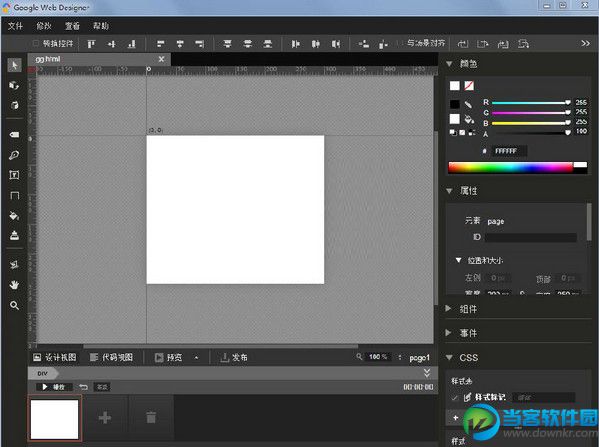Select the Tag tool in left toolbar
The width and height of the screenshot is (599, 447).
tap(14, 134)
